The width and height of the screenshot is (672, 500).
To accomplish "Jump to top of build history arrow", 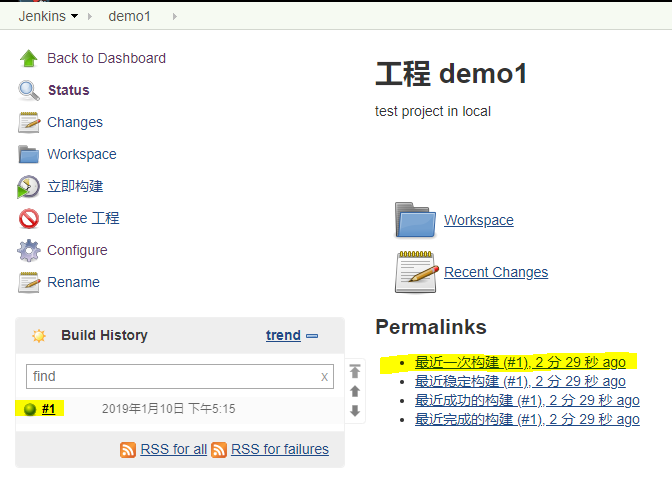I will click(355, 371).
